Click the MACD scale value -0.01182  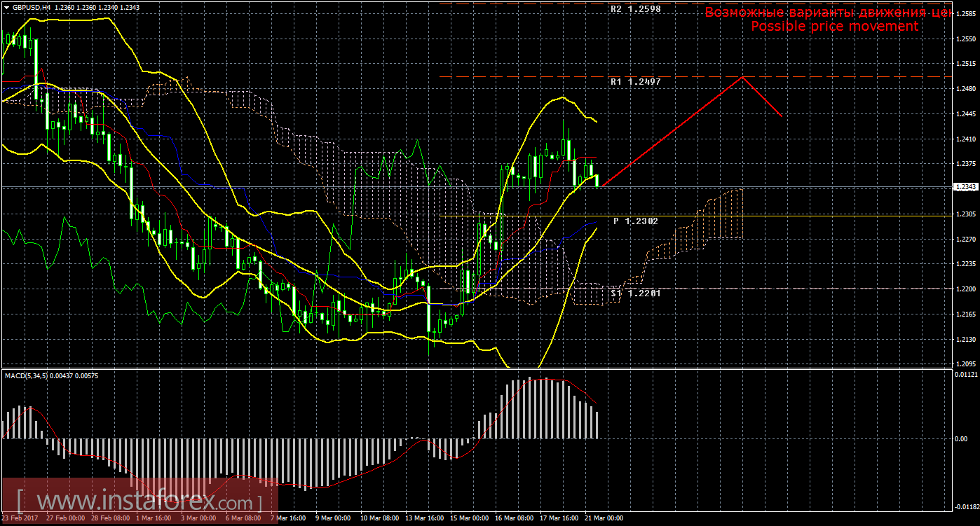click(x=966, y=506)
